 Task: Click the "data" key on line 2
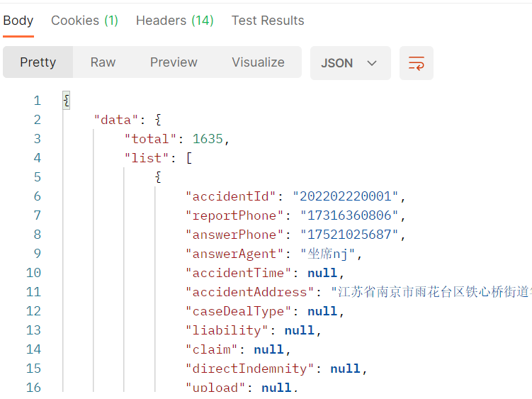[115, 120]
